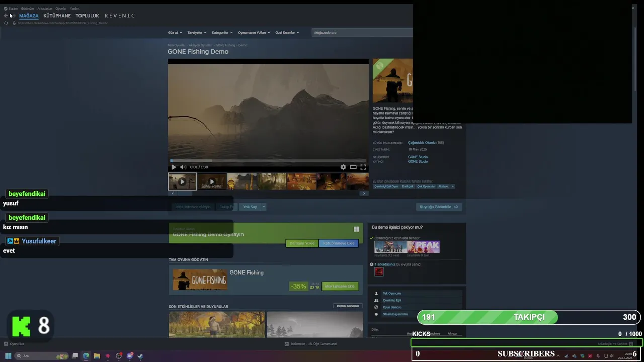Select the yellow raincoat screenshot thumbnail
The height and width of the screenshot is (362, 644).
[x=242, y=182]
